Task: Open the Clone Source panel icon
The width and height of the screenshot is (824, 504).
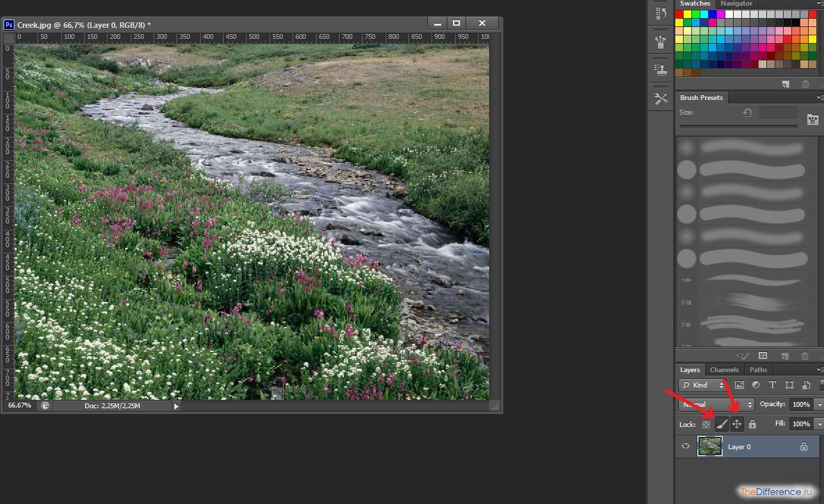Action: 661,69
